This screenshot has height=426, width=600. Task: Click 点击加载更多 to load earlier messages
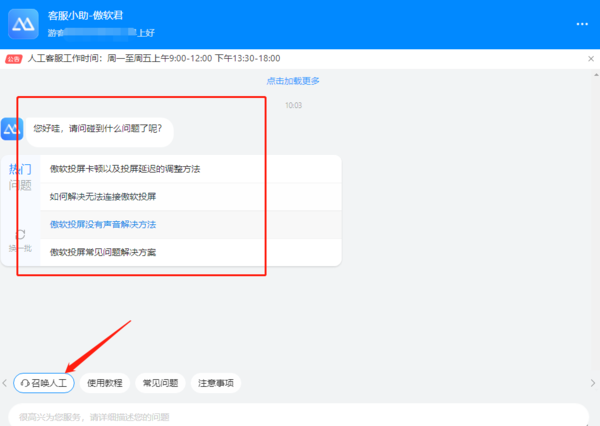[294, 81]
